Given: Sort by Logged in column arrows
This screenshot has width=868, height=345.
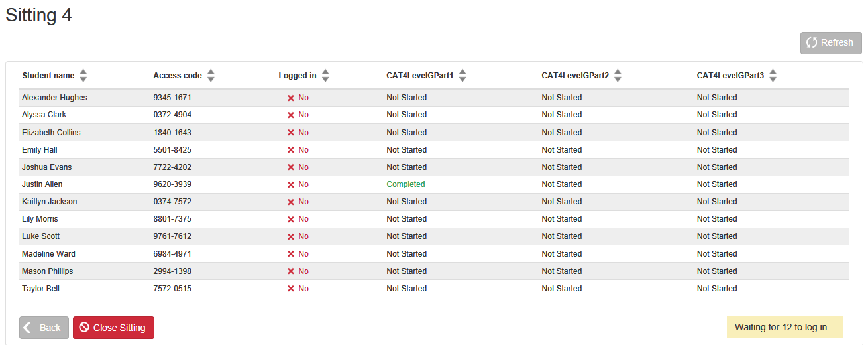Looking at the screenshot, I should [x=325, y=76].
